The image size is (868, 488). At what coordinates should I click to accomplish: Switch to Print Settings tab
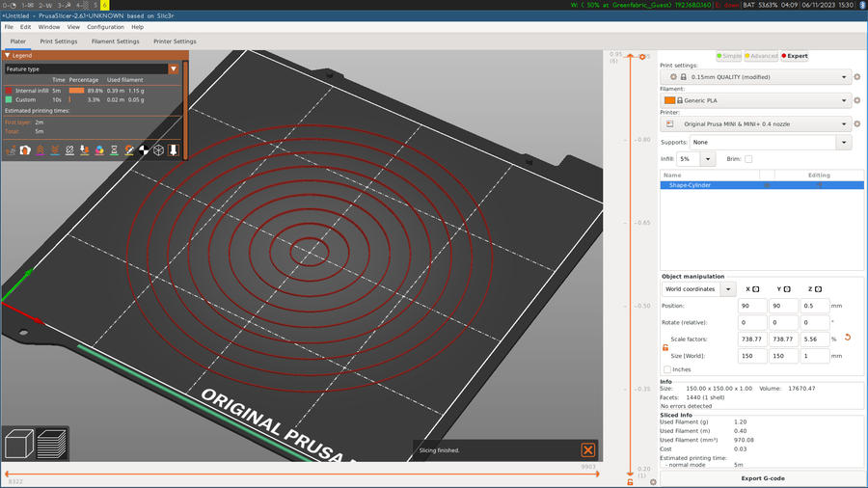[x=59, y=41]
